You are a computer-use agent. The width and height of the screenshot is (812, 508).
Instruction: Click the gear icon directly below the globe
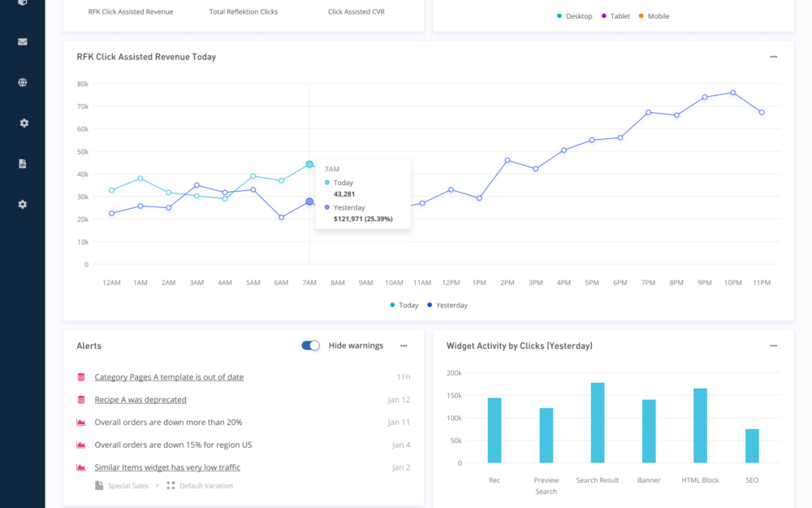(x=24, y=123)
